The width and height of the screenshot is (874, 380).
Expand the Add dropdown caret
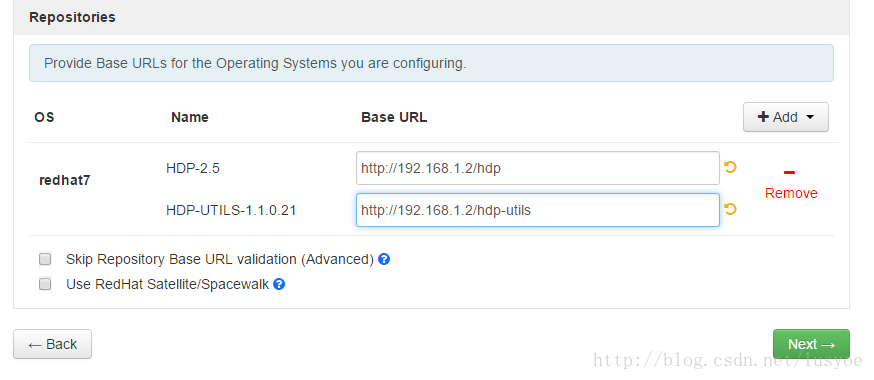[810, 118]
